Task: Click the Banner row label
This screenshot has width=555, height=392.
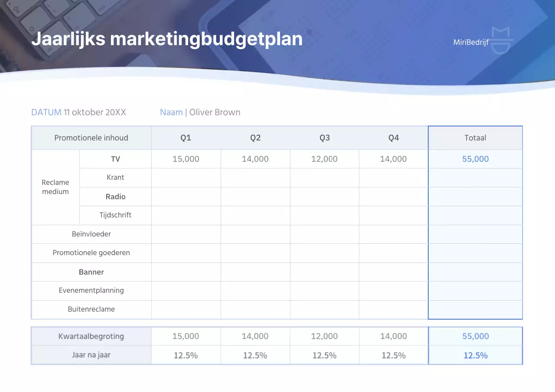Action: (91, 272)
